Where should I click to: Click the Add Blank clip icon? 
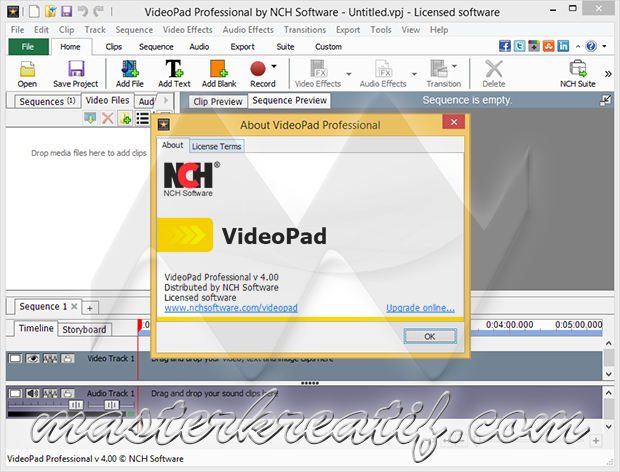(x=219, y=68)
